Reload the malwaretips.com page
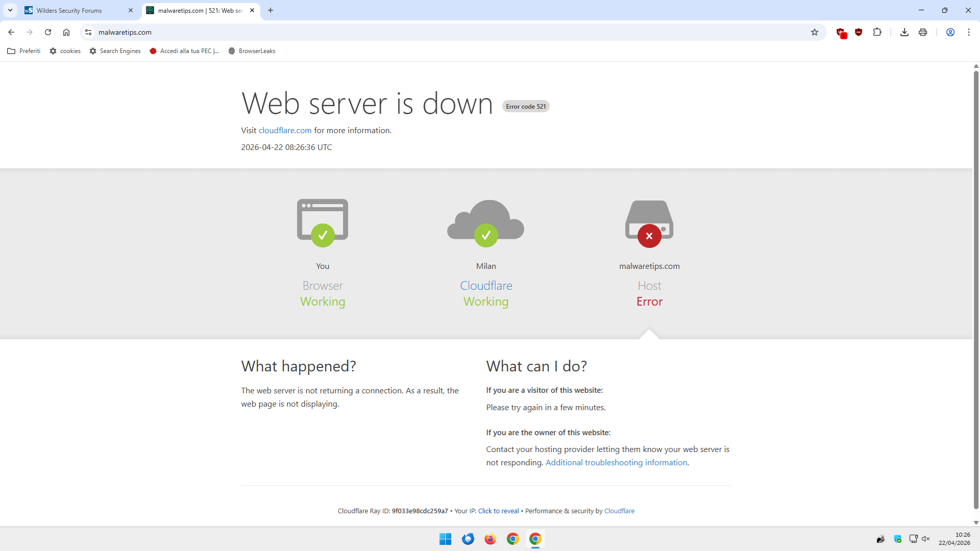Screen dimensions: 980x551 click(48, 32)
